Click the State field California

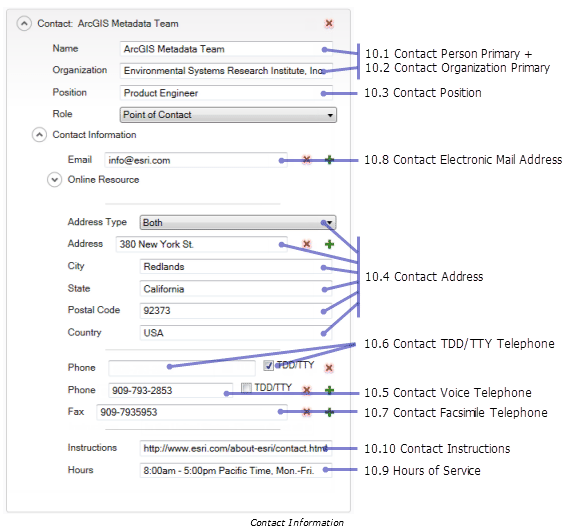coord(236,289)
